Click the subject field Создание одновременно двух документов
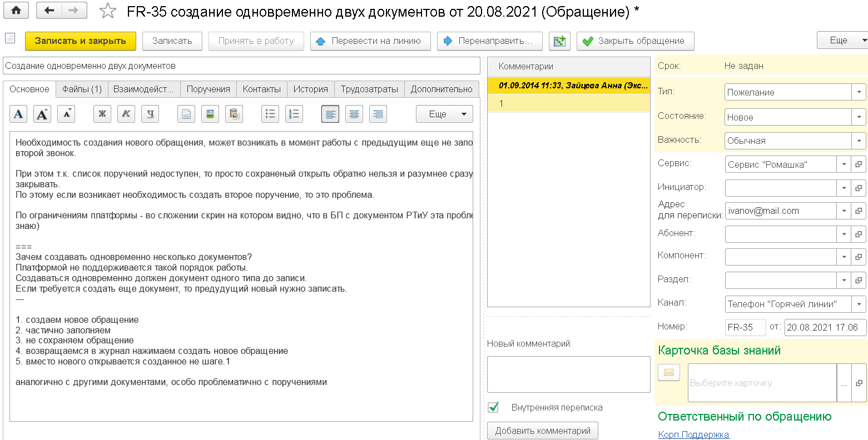 pyautogui.click(x=241, y=66)
